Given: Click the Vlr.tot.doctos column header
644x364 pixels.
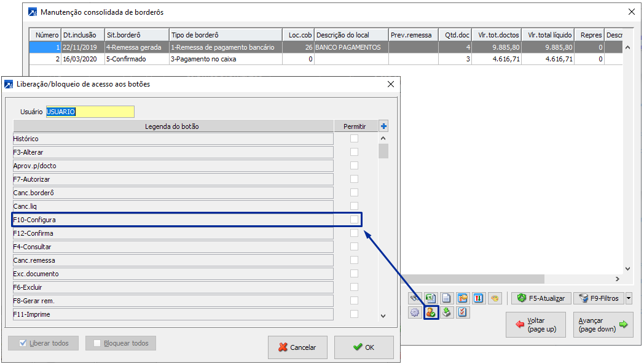Looking at the screenshot, I should [497, 35].
